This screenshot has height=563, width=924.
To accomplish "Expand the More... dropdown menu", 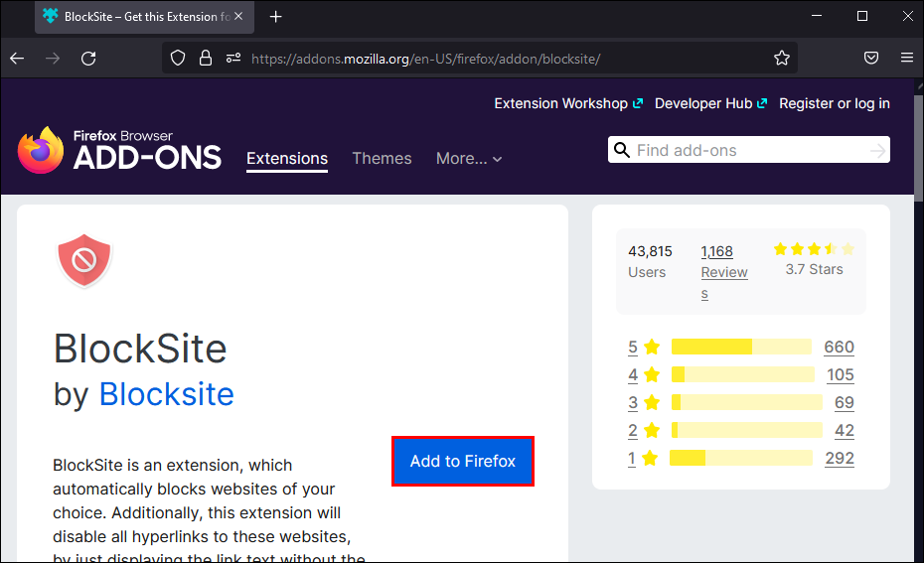I will click(469, 159).
